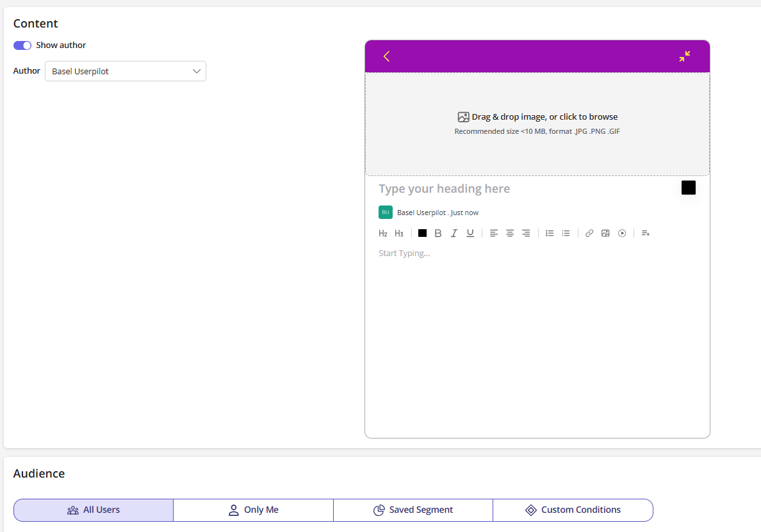Collapse the preview with the minimize arrows icon
This screenshot has width=761, height=532.
[x=684, y=56]
